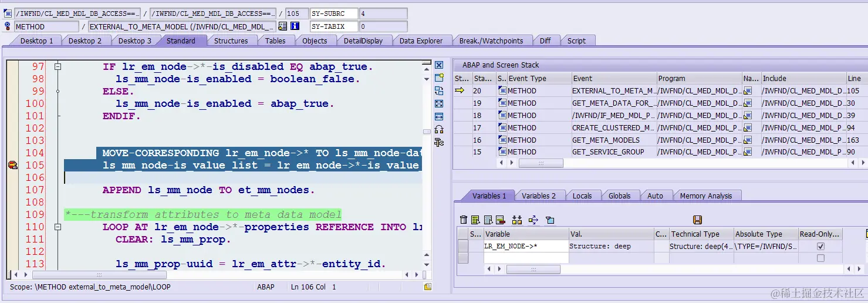This screenshot has width=868, height=303.
Task: Open the Desktop 2 tab
Action: pos(85,41)
